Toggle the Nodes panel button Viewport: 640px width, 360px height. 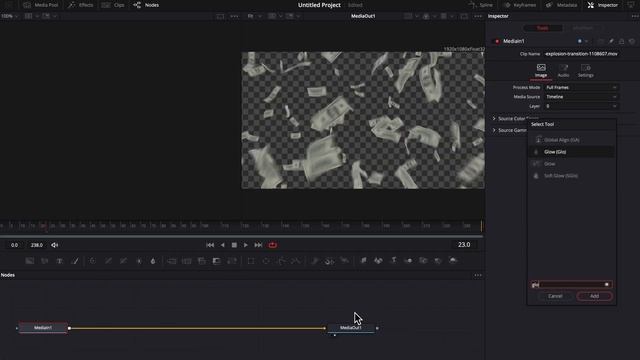coord(146,5)
